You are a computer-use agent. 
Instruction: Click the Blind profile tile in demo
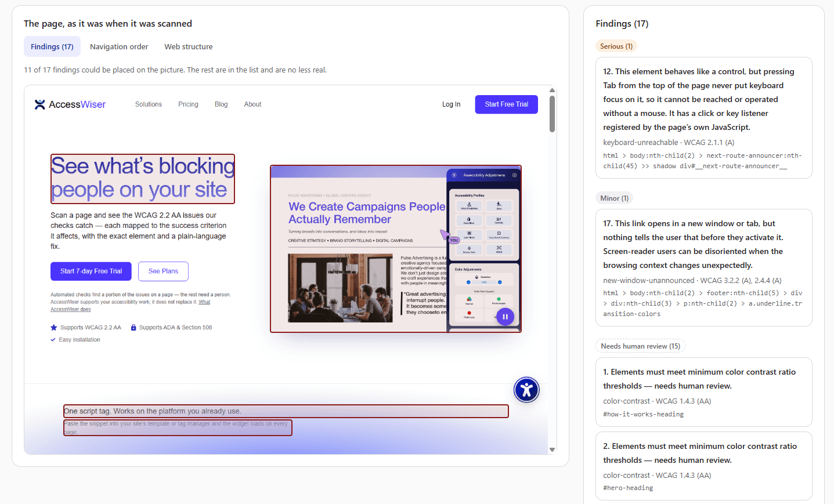pos(499,206)
